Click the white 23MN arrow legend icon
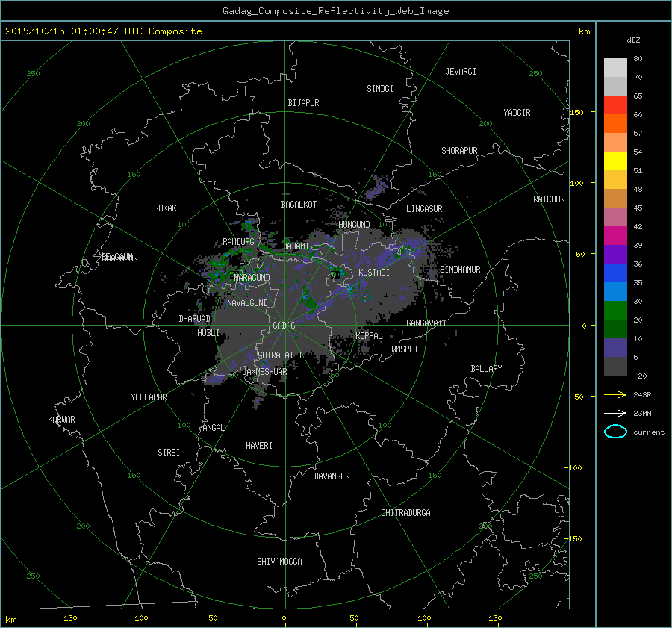The height and width of the screenshot is (628, 672). pyautogui.click(x=615, y=413)
